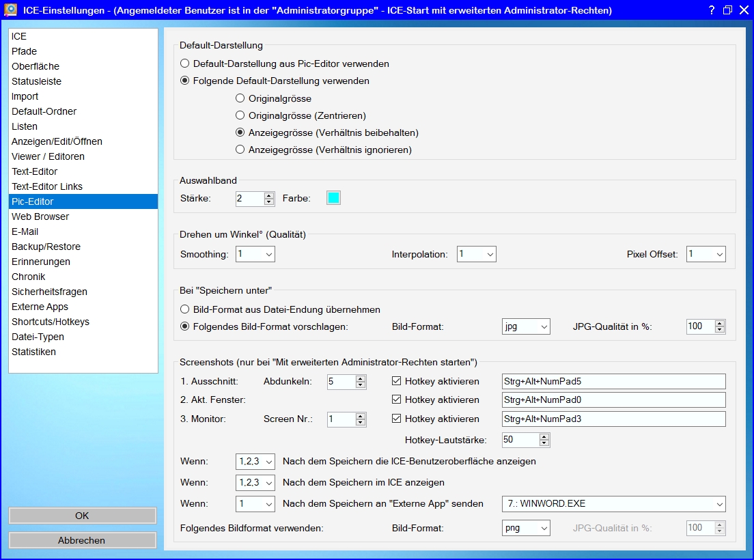
Task: Open the Datei-Typen category
Action: pos(83,337)
